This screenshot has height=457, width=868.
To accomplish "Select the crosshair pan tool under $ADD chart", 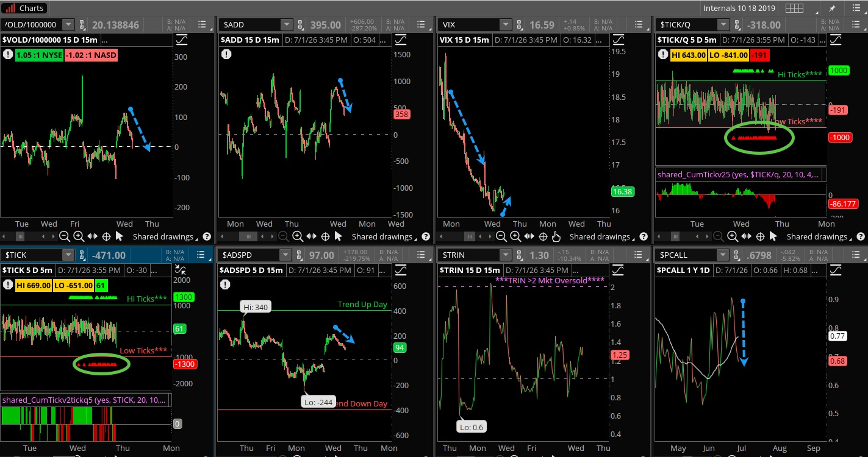I will [x=325, y=236].
